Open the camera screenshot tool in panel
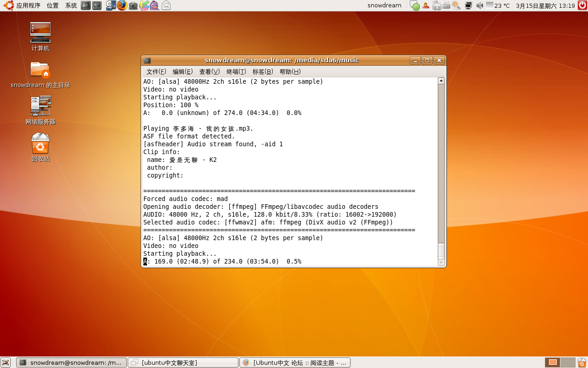The image size is (588, 368). (133, 6)
